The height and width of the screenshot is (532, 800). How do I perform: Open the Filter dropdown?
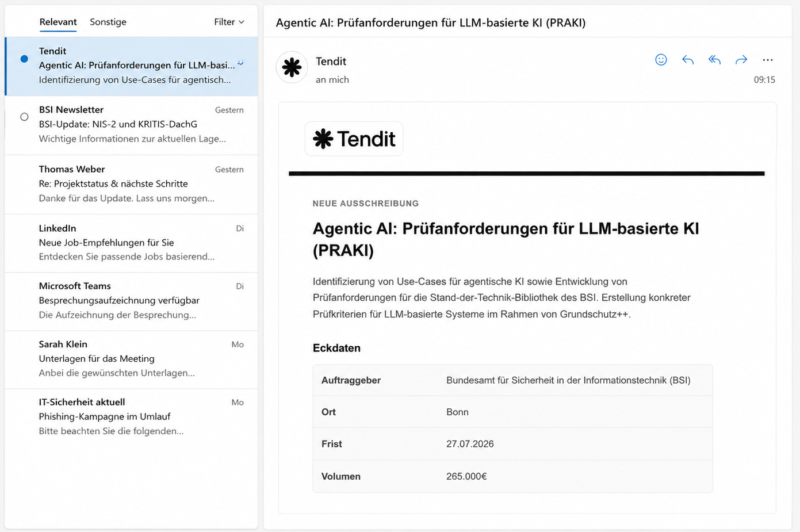pos(229,22)
